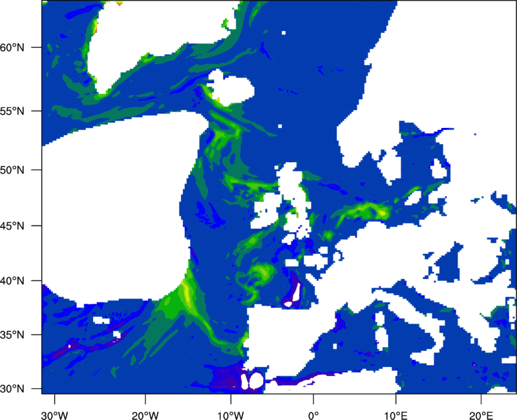
Task: Click the small white square below 60°N at 5°W
Action: click(280, 126)
